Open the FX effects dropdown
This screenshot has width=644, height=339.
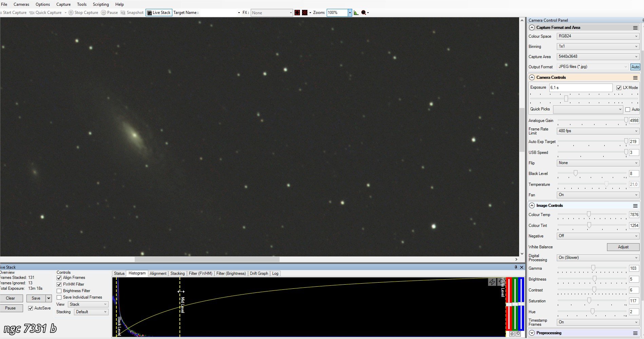[x=271, y=13]
